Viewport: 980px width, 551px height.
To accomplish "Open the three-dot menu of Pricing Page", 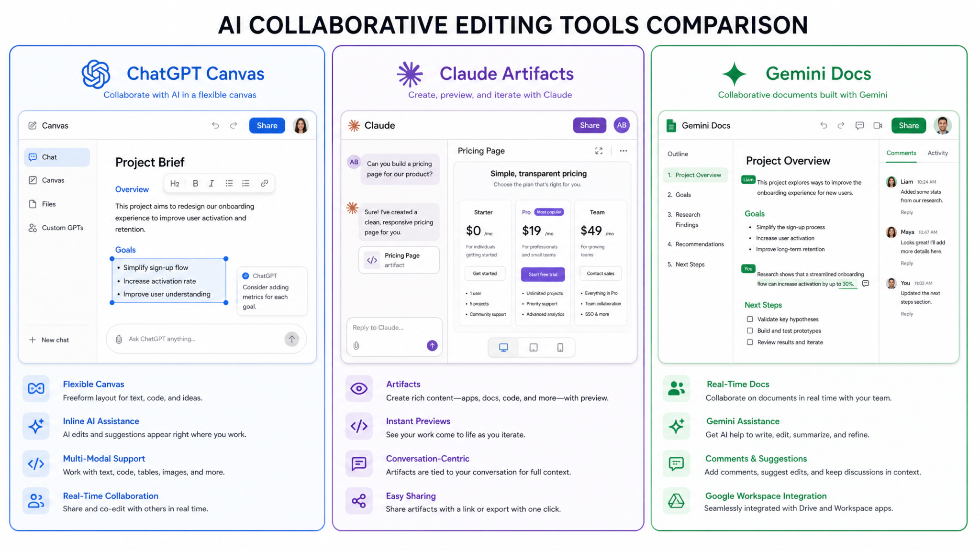I will pos(623,151).
